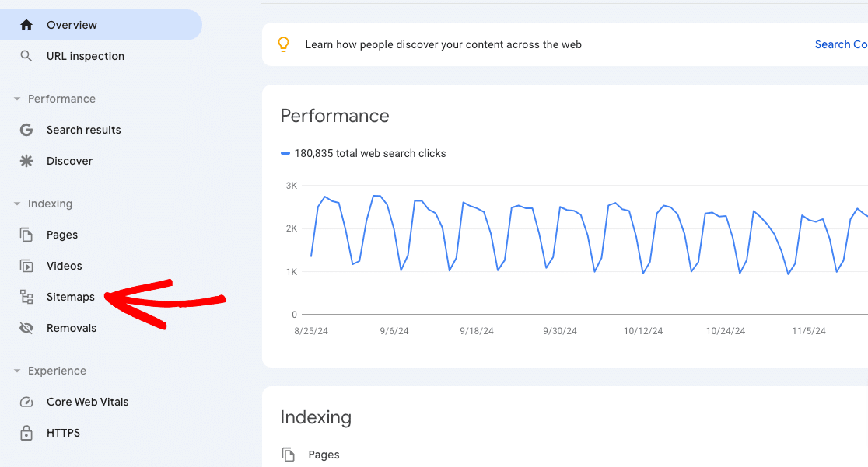
Task: Collapse the Performance section
Action: pyautogui.click(x=16, y=99)
